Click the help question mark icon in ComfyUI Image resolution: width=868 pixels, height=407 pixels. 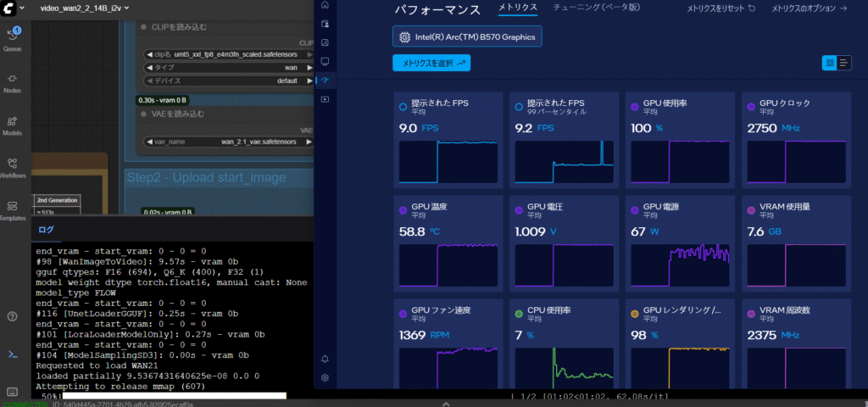[x=12, y=317]
